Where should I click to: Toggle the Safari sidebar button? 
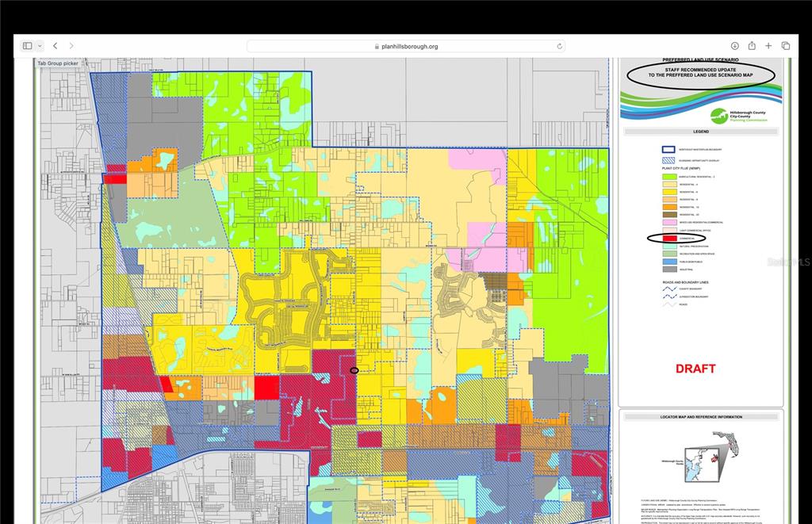coord(27,46)
